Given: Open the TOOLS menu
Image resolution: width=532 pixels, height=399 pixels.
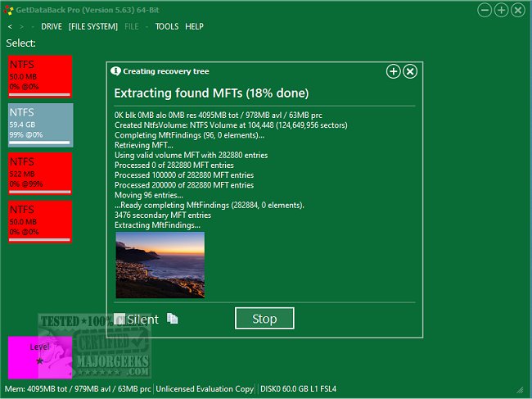Looking at the screenshot, I should click(167, 26).
